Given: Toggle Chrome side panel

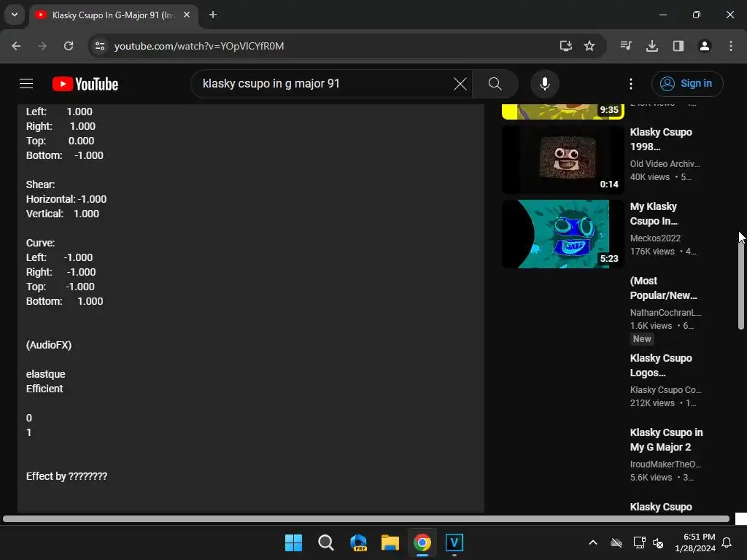Looking at the screenshot, I should pyautogui.click(x=678, y=46).
